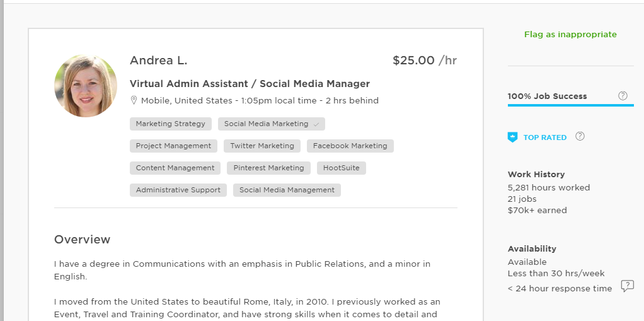Click the freelancer name Andrea L.
The height and width of the screenshot is (321, 644).
pyautogui.click(x=158, y=61)
